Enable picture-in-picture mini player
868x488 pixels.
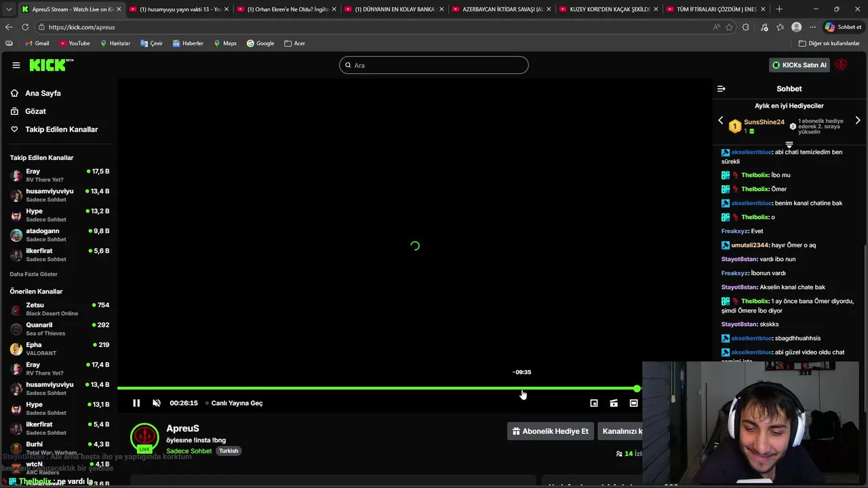(x=594, y=403)
